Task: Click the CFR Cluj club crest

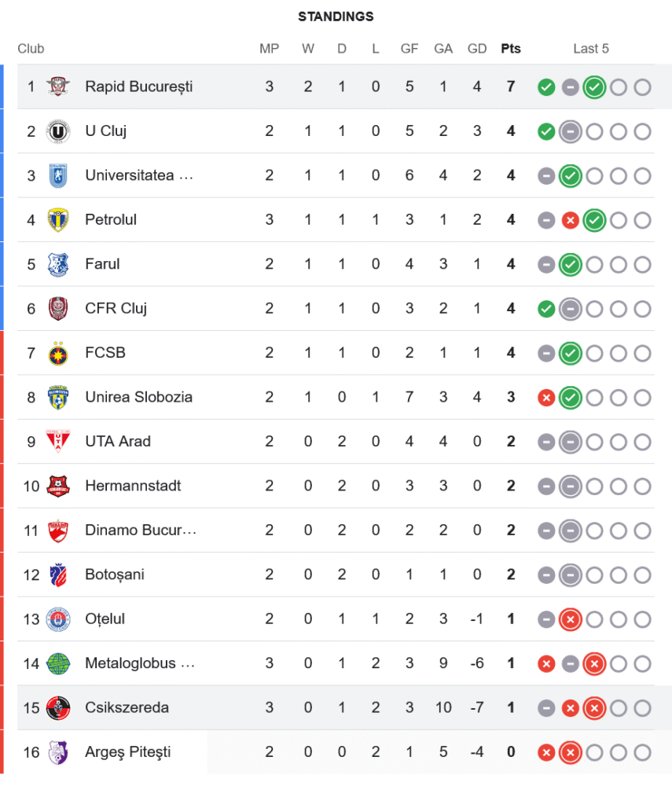Action: coord(58,309)
